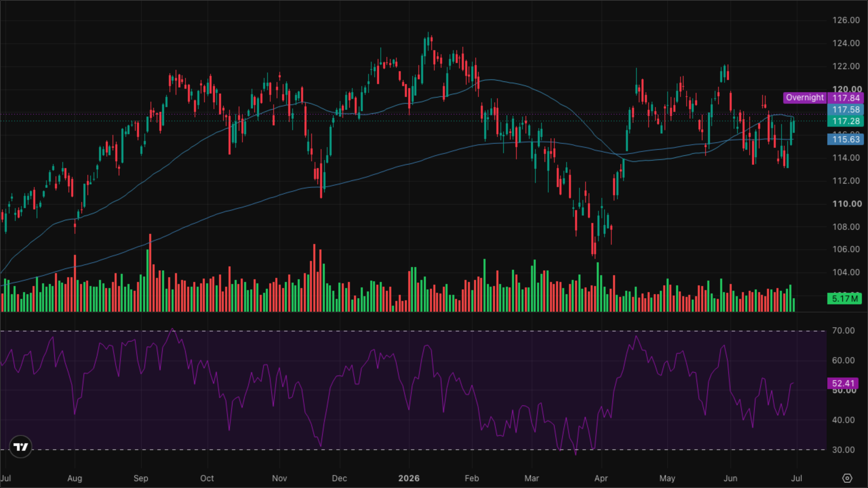Select the RSI 30.00 level label

pos(843,450)
